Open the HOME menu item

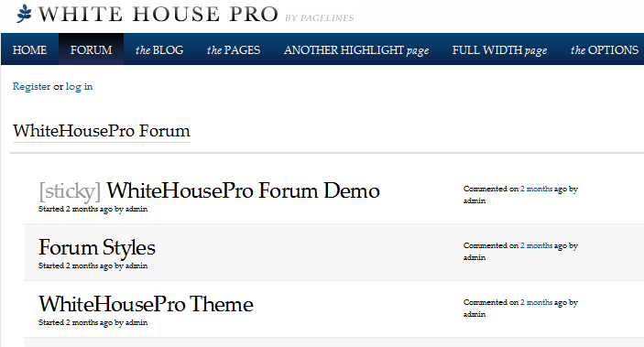pos(29,50)
